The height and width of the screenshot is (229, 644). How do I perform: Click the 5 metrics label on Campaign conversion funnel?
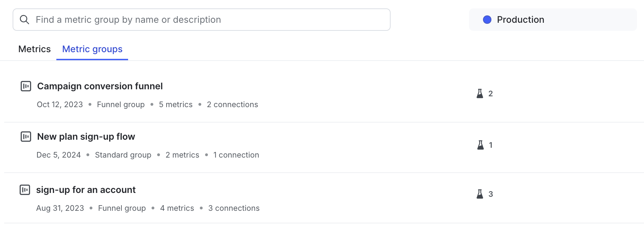click(x=176, y=104)
